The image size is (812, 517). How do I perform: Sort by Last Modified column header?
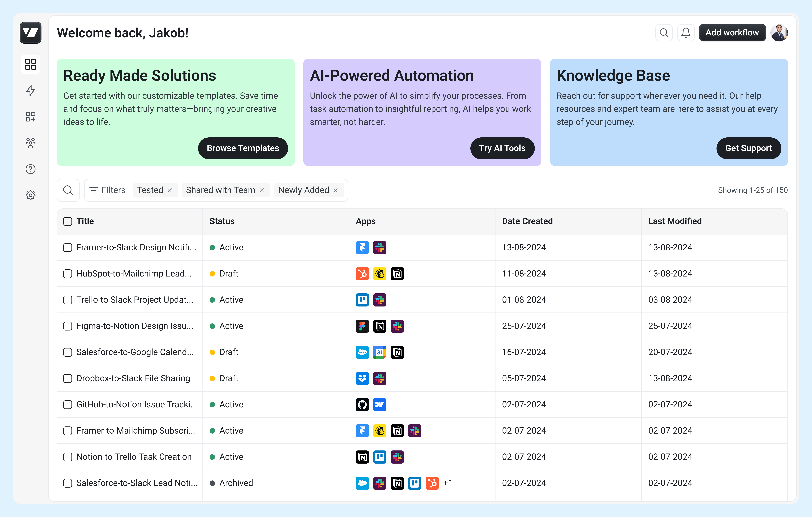click(x=674, y=221)
